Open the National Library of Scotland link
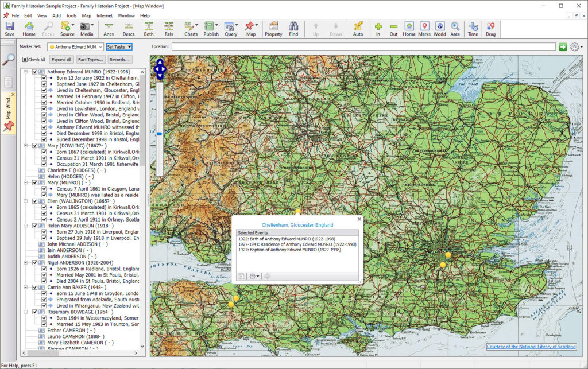The height and width of the screenshot is (369, 588). point(531,347)
